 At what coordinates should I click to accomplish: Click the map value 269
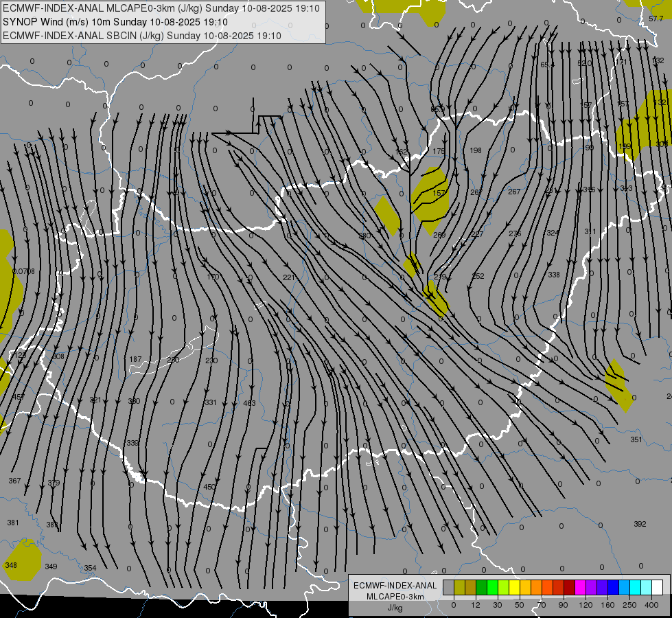439,235
